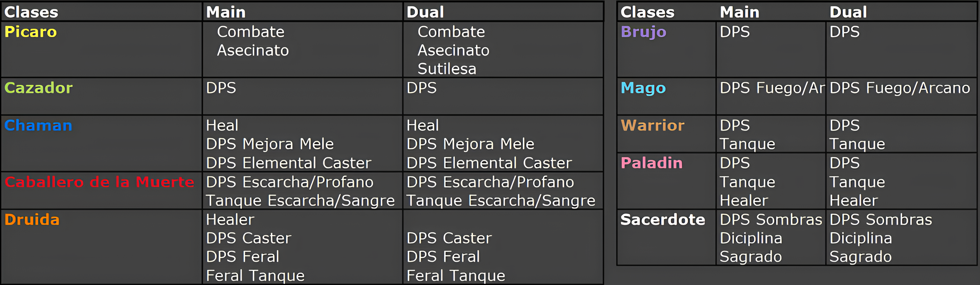Select Tanque Escarcha/Sangre in Dual column
Screen dimensions: 980x285
point(501,201)
